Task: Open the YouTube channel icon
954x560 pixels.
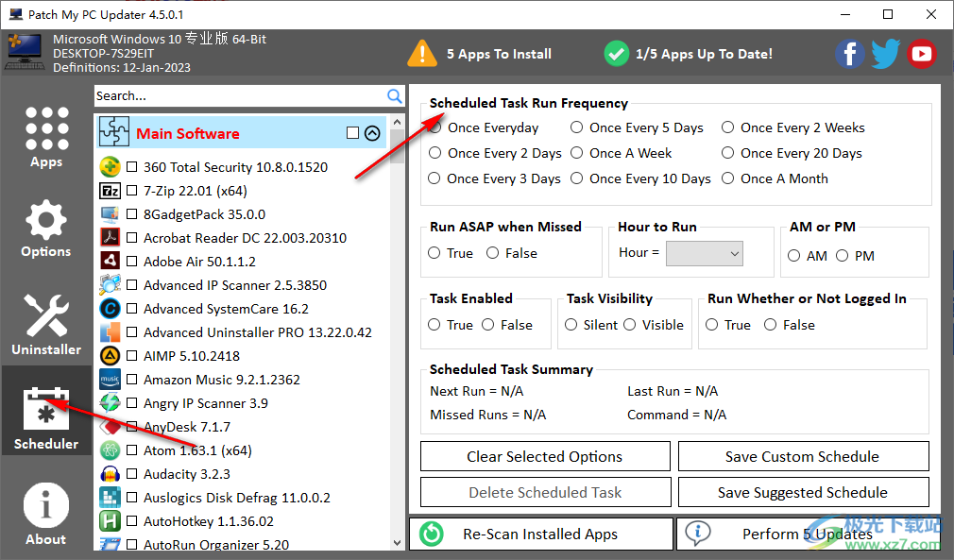Action: tap(921, 54)
